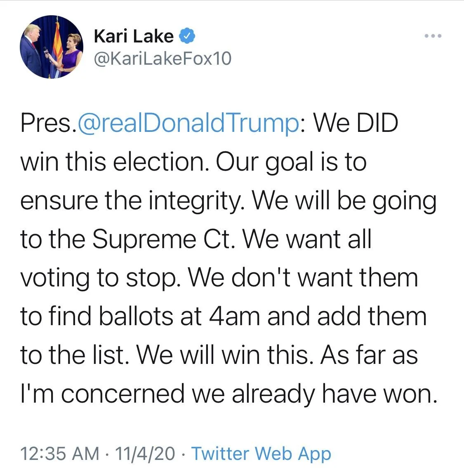Open Kari Lake's profile picture

point(52,47)
